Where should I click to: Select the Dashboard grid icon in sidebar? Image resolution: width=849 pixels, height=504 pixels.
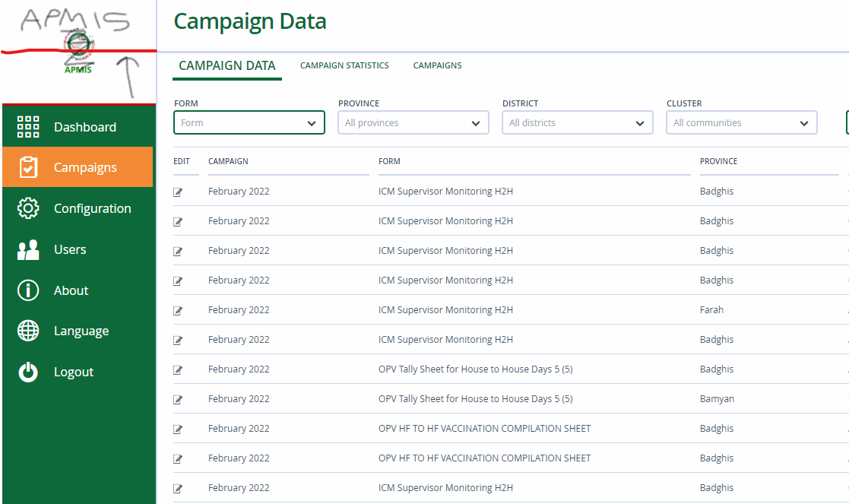27,126
